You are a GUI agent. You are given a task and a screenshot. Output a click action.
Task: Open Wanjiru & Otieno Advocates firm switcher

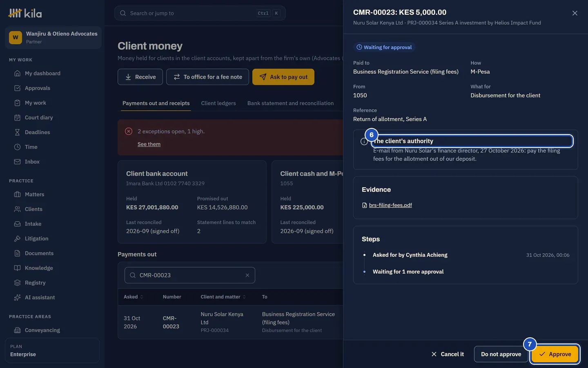pos(53,38)
